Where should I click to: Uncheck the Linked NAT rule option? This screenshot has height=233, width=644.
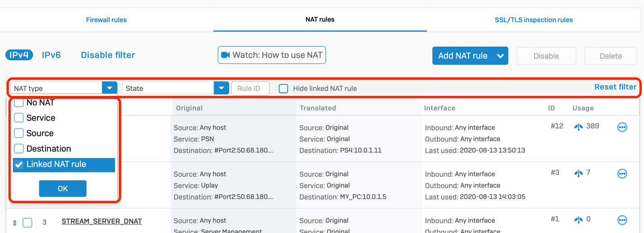click(x=19, y=165)
